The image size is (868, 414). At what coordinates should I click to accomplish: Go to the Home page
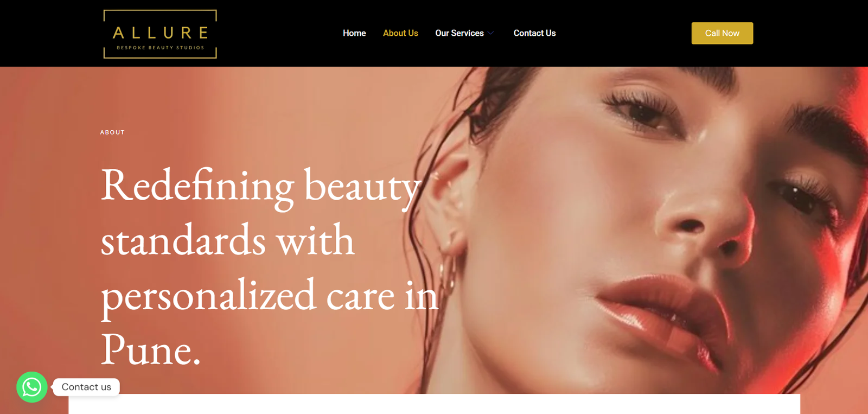point(354,33)
